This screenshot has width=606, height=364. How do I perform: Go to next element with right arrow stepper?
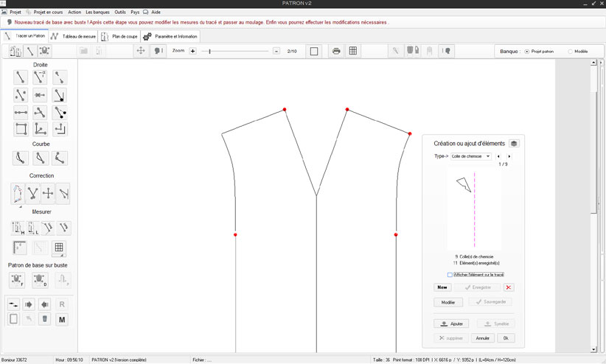coord(509,156)
